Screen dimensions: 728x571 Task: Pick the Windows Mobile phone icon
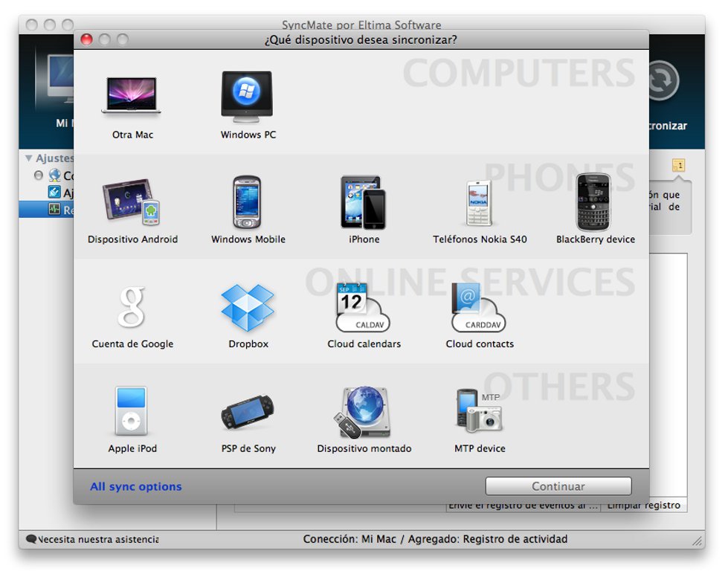pos(247,202)
